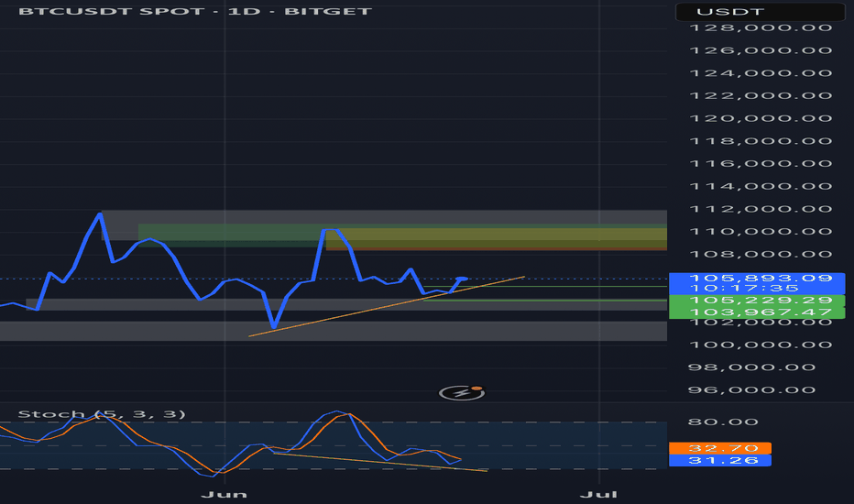Click the Stoch (5, 3, 3) indicator label
Image resolution: width=854 pixels, height=504 pixels.
(x=102, y=414)
